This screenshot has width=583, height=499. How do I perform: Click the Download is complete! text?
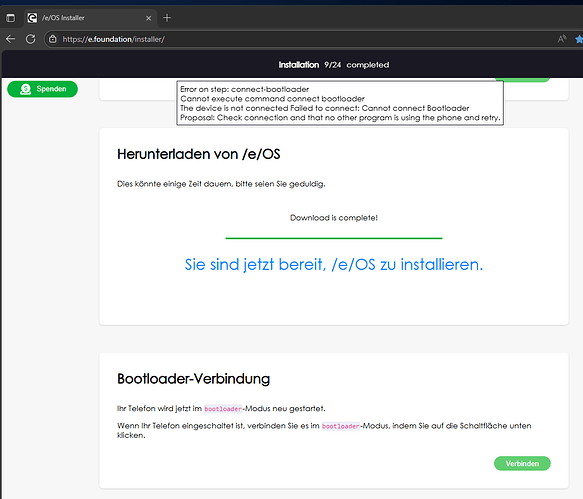334,218
